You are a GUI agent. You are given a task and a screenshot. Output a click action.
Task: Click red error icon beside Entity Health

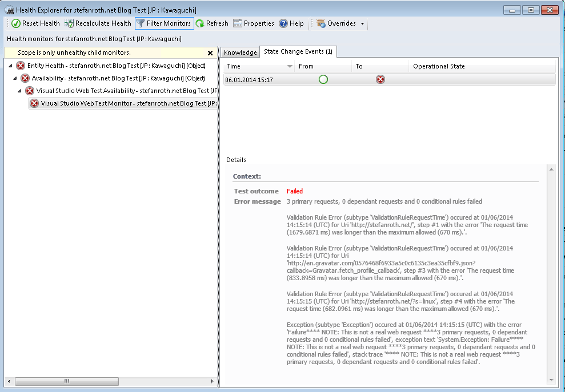21,66
